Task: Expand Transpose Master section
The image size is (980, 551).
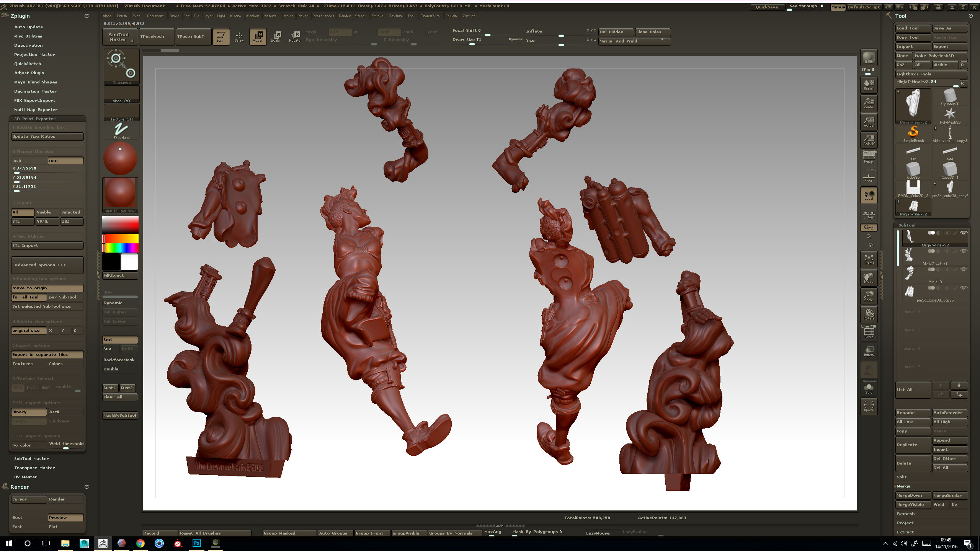Action: (x=34, y=468)
